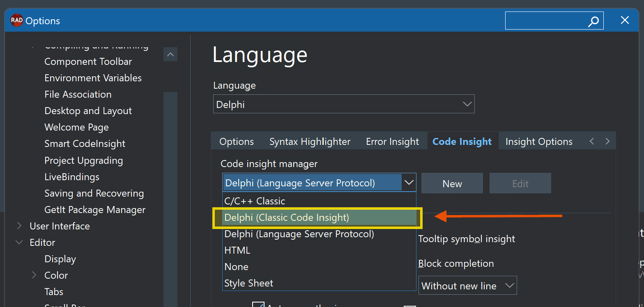Screen dimensions: 644x307
Task: Click the Language heading text
Action: pyautogui.click(x=260, y=55)
